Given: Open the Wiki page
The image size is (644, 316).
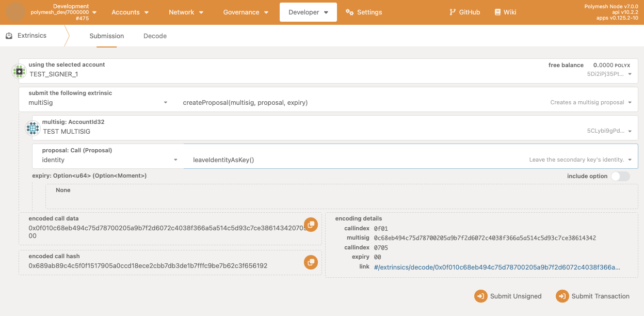Looking at the screenshot, I should pos(505,12).
